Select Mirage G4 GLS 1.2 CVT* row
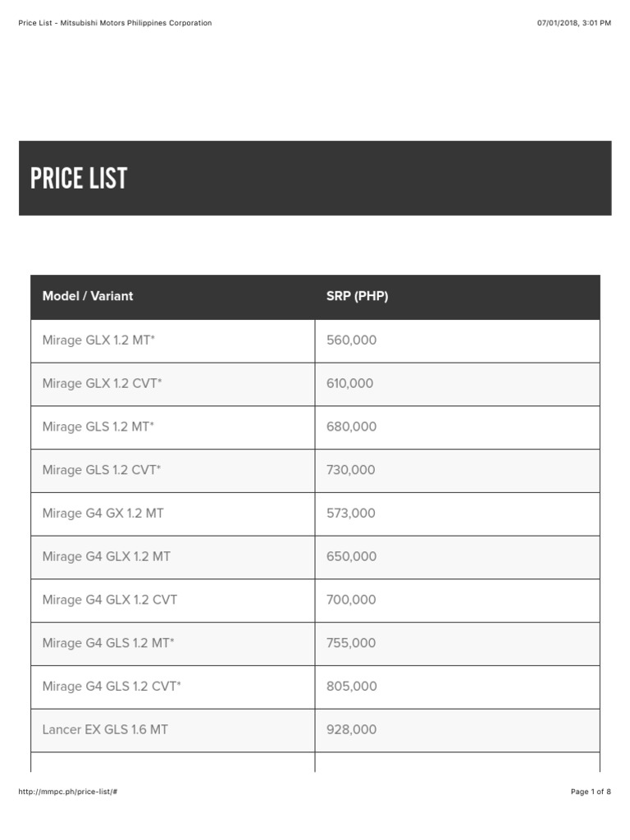 tap(112, 687)
